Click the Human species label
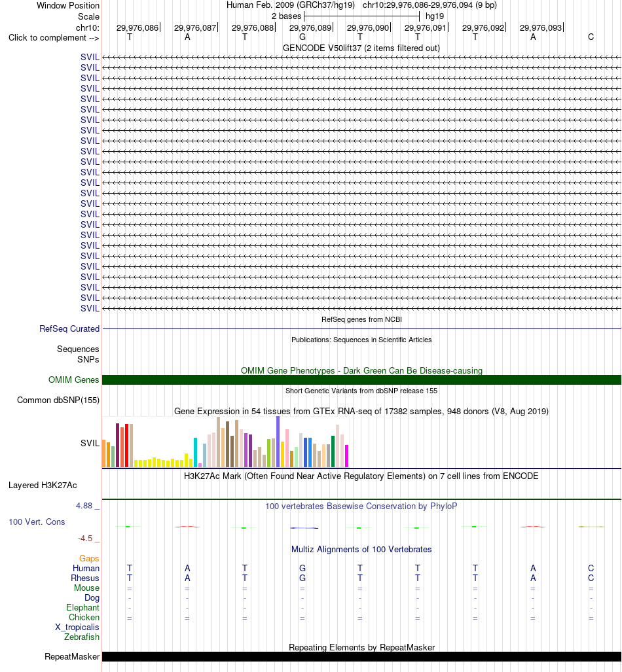Viewport: 622px width, 672px height. (x=86, y=568)
